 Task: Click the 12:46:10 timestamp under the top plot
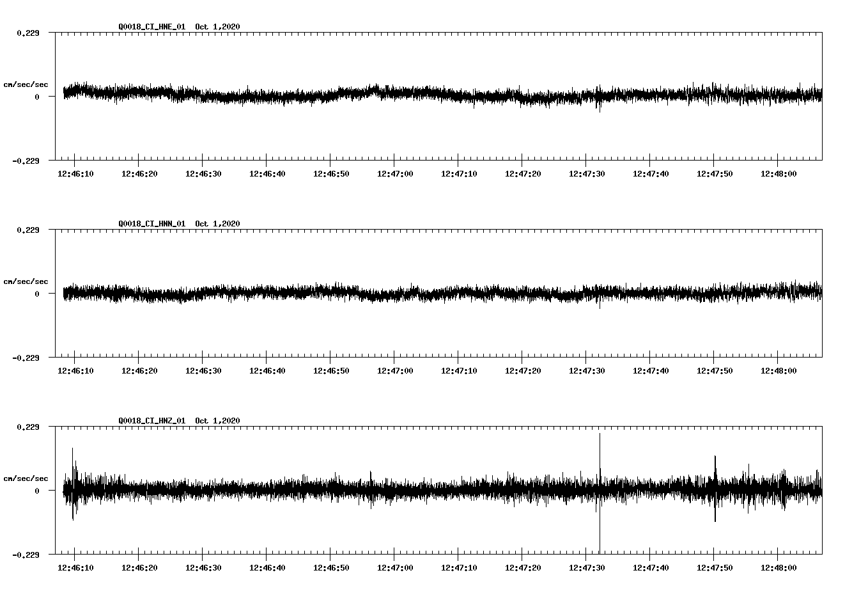(x=75, y=172)
